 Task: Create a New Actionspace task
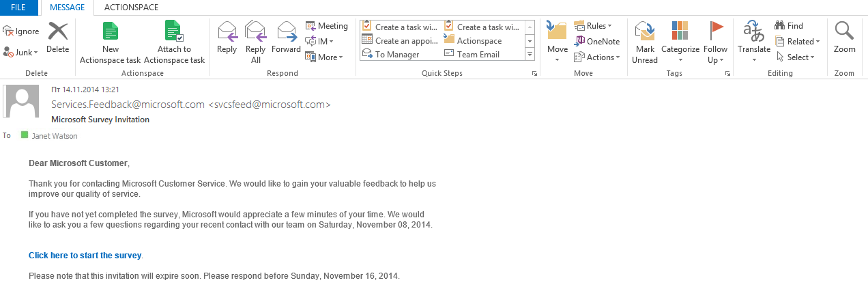(111, 42)
